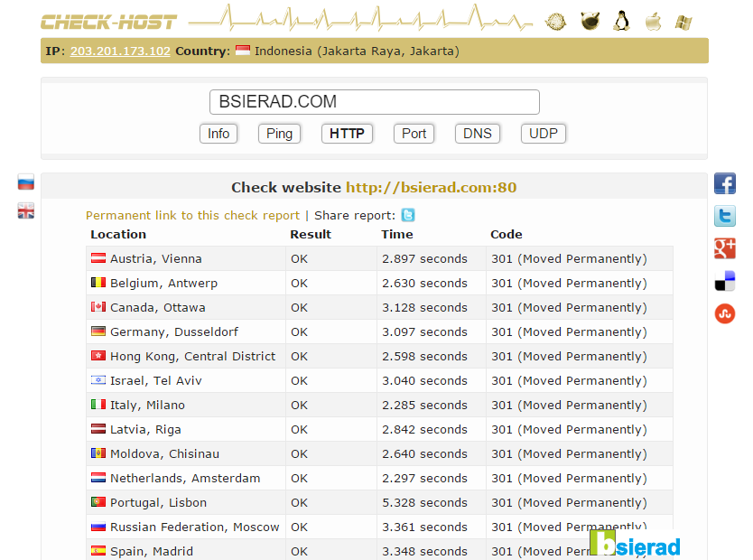This screenshot has width=753, height=560.
Task: Switch language via the UK flag
Action: click(x=26, y=210)
